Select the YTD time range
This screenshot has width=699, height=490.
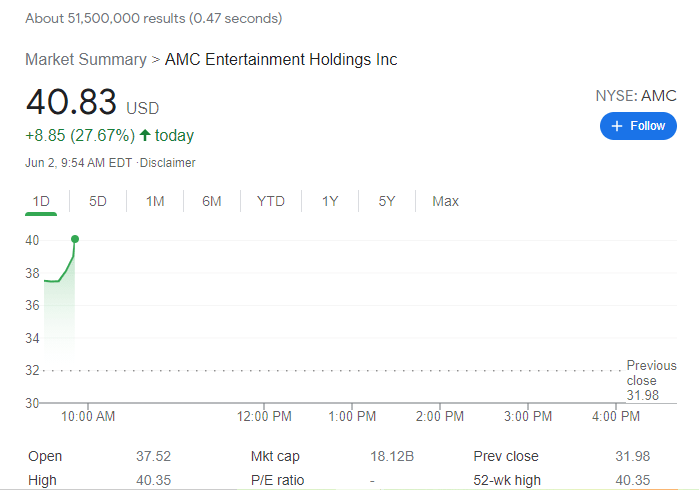pyautogui.click(x=271, y=201)
